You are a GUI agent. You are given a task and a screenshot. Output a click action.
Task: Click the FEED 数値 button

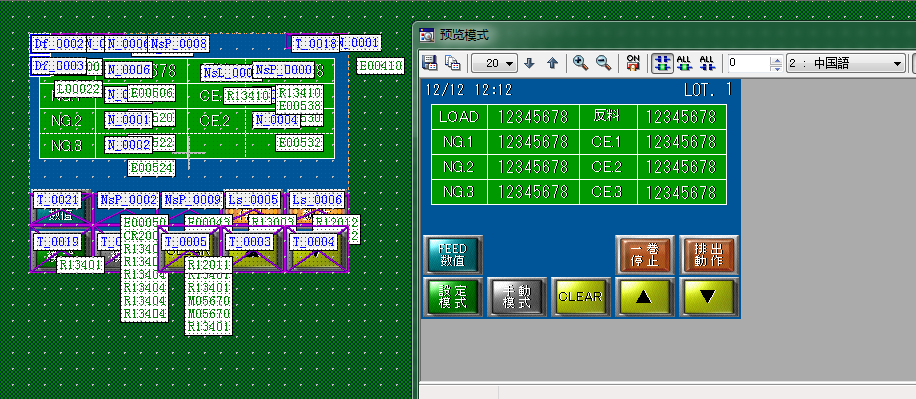coord(453,255)
